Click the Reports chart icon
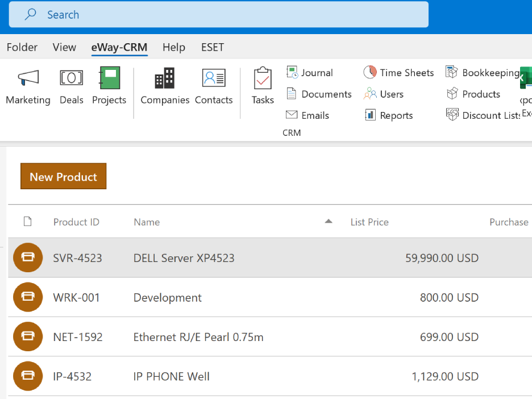This screenshot has height=399, width=532. [x=370, y=115]
